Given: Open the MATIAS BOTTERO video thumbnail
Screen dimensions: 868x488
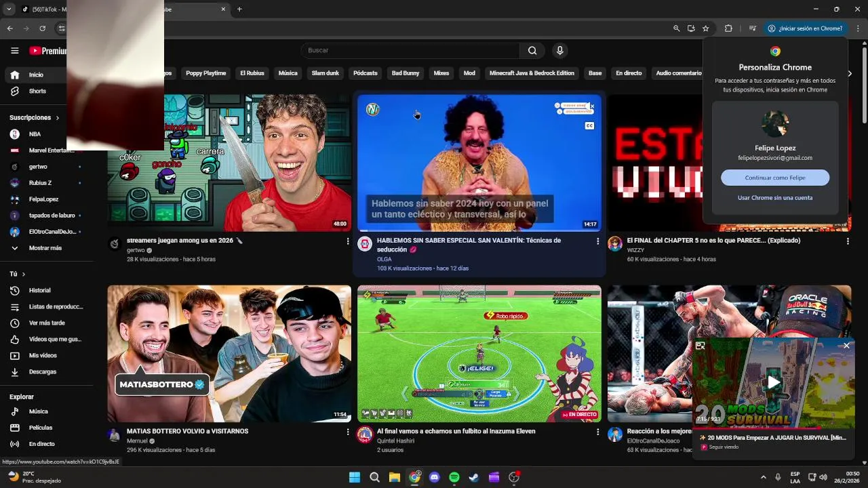Looking at the screenshot, I should click(x=229, y=353).
